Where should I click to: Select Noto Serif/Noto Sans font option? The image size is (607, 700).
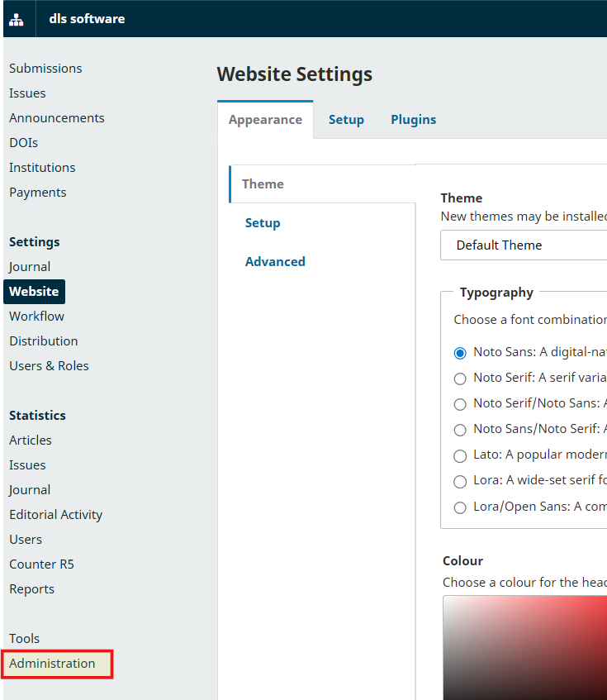point(460,404)
